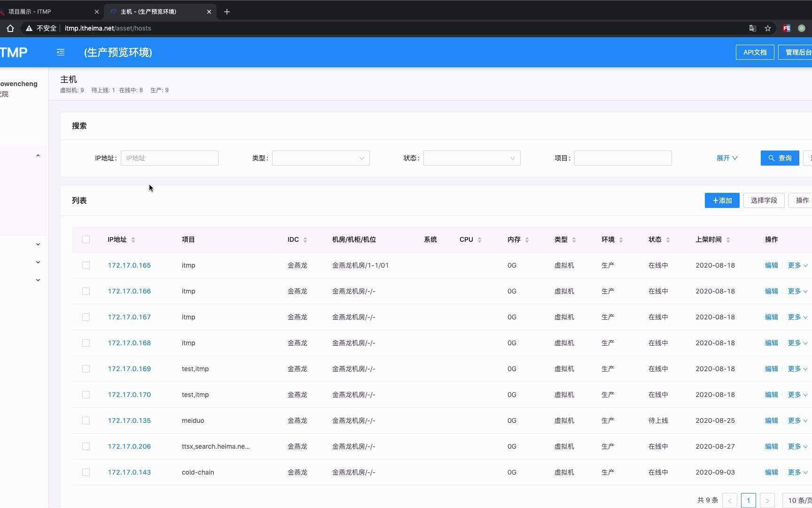Screen dimensions: 812x508
Task: Check the row for 172.17.0.135
Action: tap(86, 421)
